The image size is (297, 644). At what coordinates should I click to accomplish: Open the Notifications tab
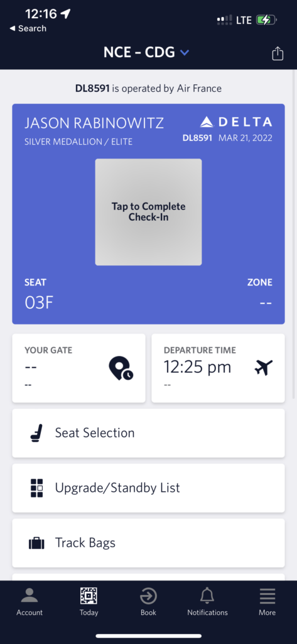click(x=208, y=602)
